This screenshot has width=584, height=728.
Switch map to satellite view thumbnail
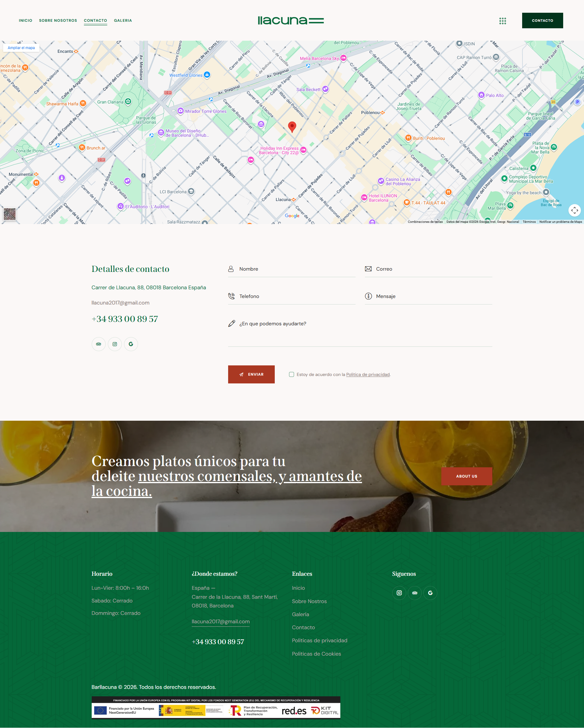[9, 214]
